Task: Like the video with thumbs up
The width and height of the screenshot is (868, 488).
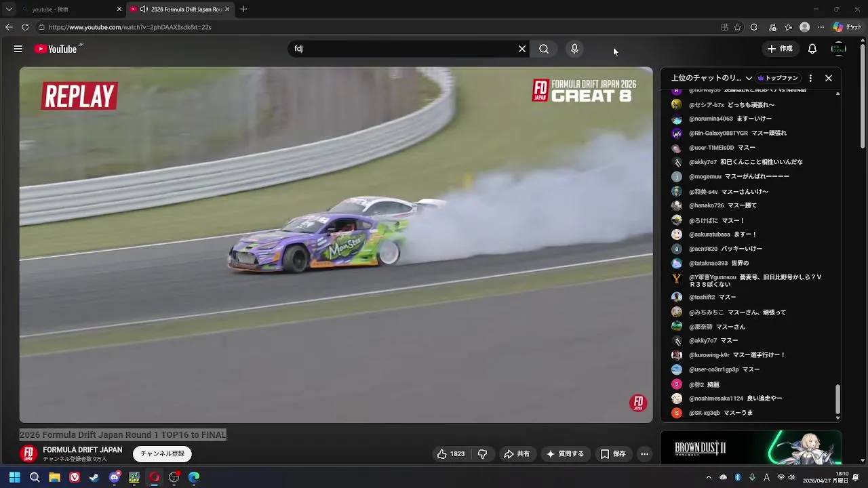Action: click(451, 454)
